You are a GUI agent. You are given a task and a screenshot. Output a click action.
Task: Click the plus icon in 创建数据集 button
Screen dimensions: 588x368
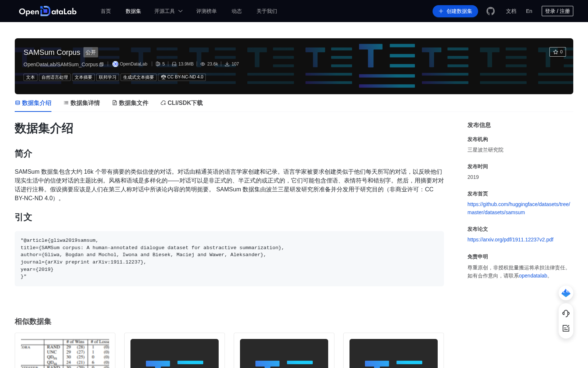(441, 11)
